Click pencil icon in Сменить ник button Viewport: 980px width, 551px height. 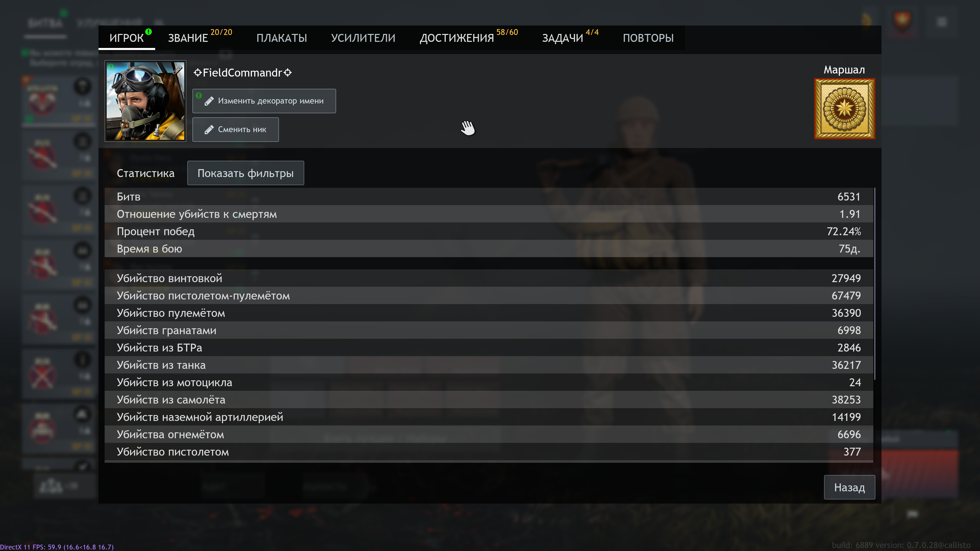(209, 130)
